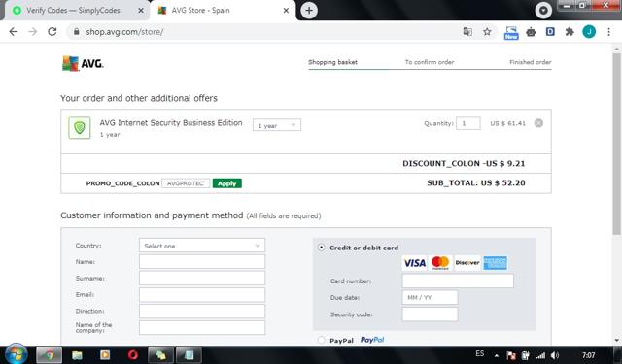Select Credit or debit card payment
Viewport: 622px width, 364px height.
(x=322, y=248)
